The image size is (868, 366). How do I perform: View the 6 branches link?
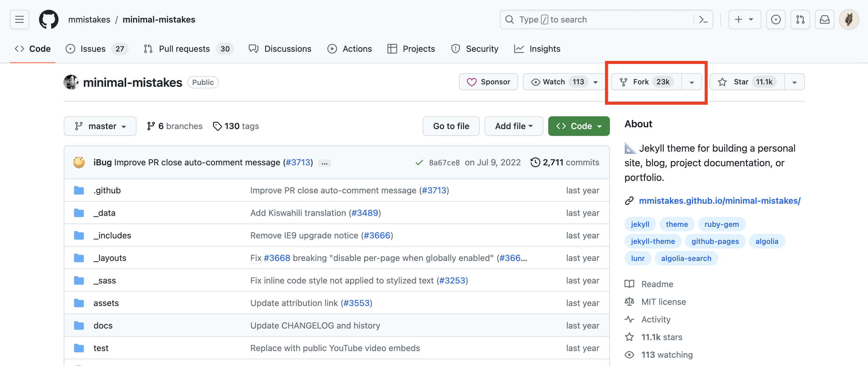coord(175,126)
